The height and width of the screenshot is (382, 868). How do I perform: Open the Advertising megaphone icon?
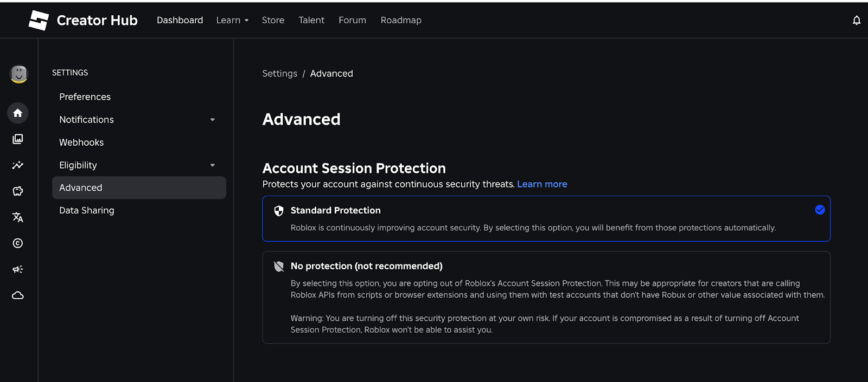(18, 269)
